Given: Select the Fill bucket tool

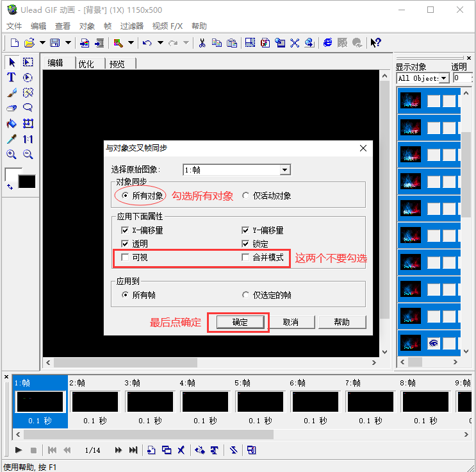Looking at the screenshot, I should coord(12,124).
